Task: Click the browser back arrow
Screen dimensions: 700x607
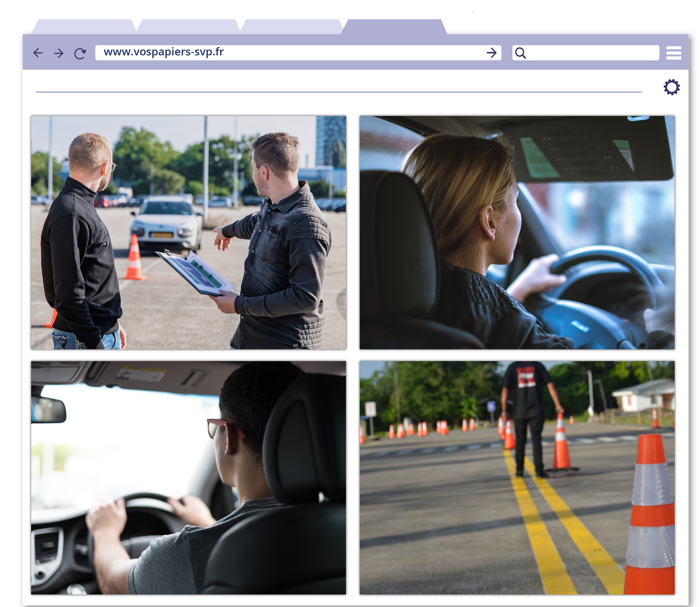Action: click(38, 53)
